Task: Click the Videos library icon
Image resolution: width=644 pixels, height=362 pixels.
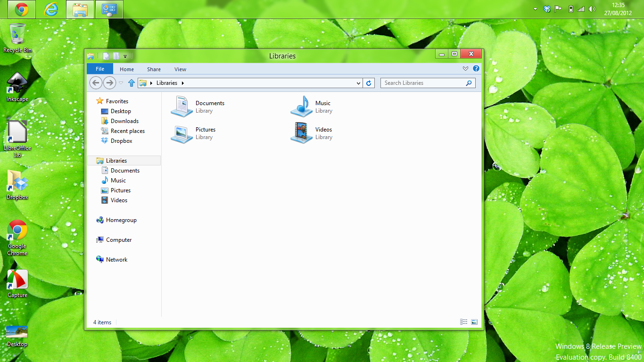Action: point(301,133)
